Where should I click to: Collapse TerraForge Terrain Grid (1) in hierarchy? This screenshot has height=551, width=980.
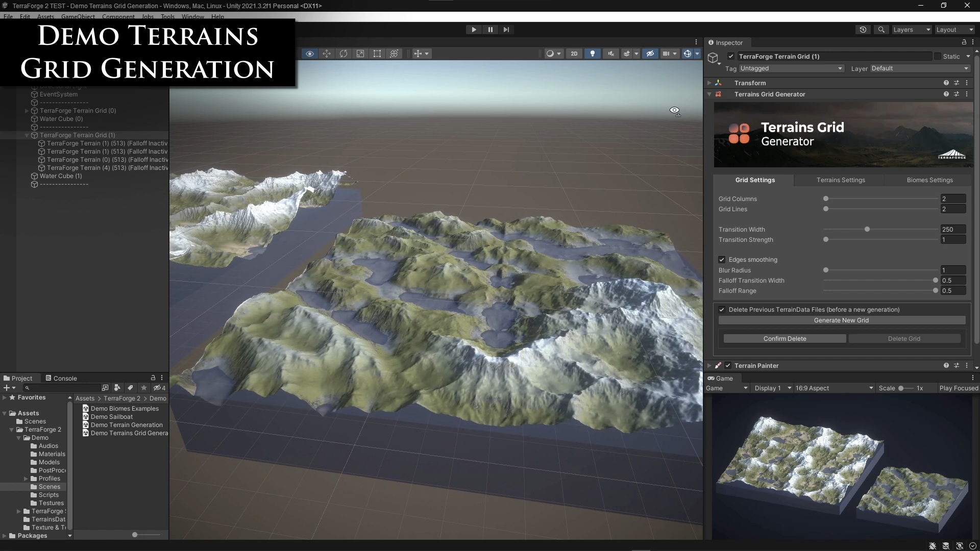(27, 135)
